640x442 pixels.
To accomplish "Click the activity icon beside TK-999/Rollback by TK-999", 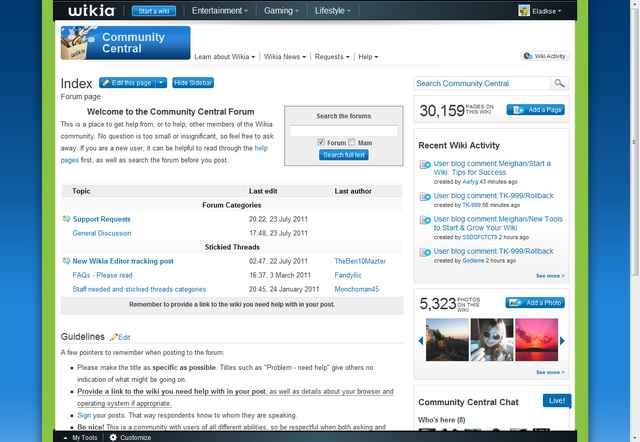I will [425, 197].
